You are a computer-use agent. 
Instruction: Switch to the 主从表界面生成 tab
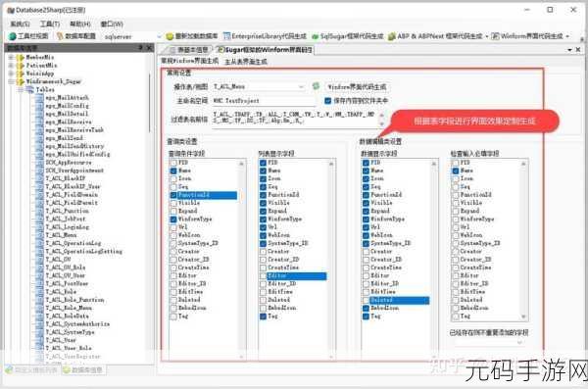[x=246, y=62]
